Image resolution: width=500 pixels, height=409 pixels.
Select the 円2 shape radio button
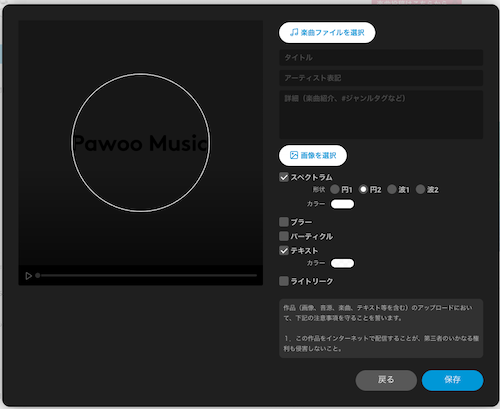point(363,190)
